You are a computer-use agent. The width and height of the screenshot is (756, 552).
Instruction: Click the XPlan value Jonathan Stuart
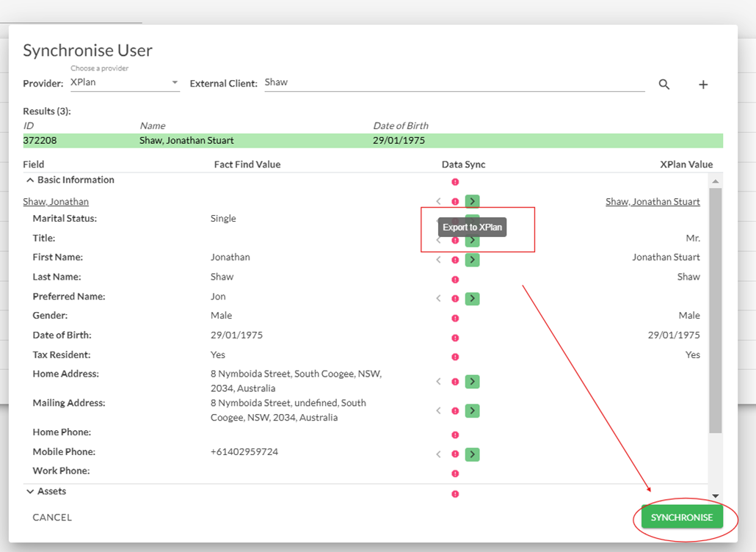click(666, 258)
